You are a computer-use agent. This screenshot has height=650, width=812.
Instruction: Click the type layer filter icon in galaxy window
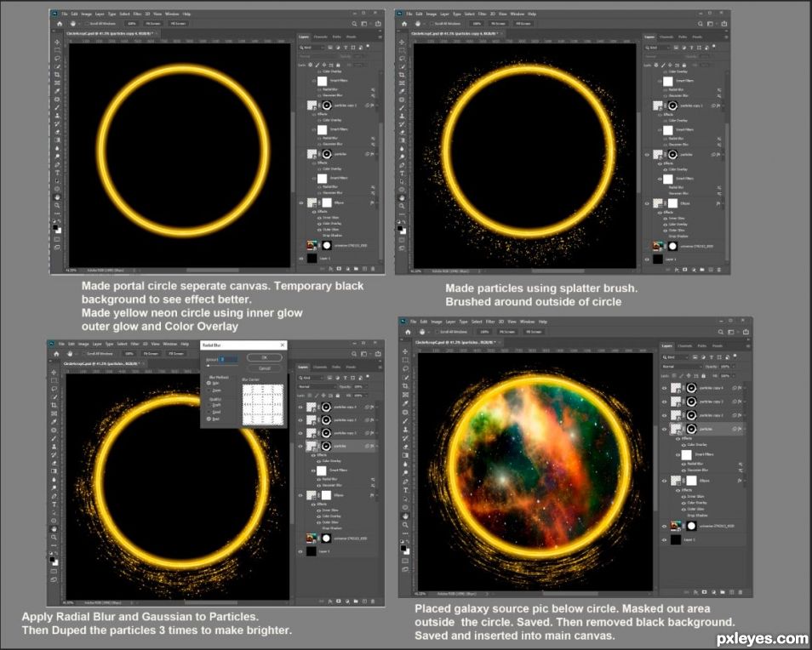tap(712, 357)
